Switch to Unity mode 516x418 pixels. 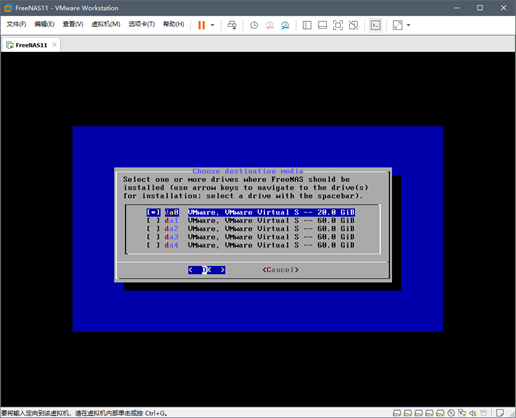(353, 25)
